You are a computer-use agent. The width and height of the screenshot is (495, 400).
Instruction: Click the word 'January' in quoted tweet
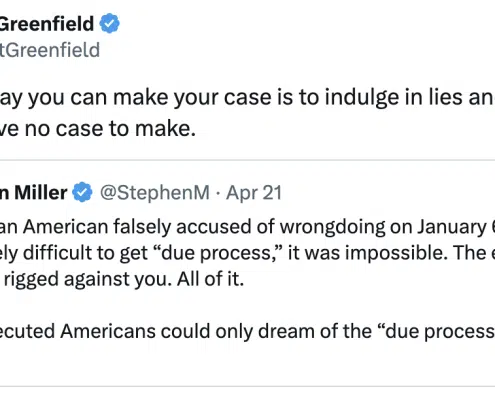tap(452, 227)
